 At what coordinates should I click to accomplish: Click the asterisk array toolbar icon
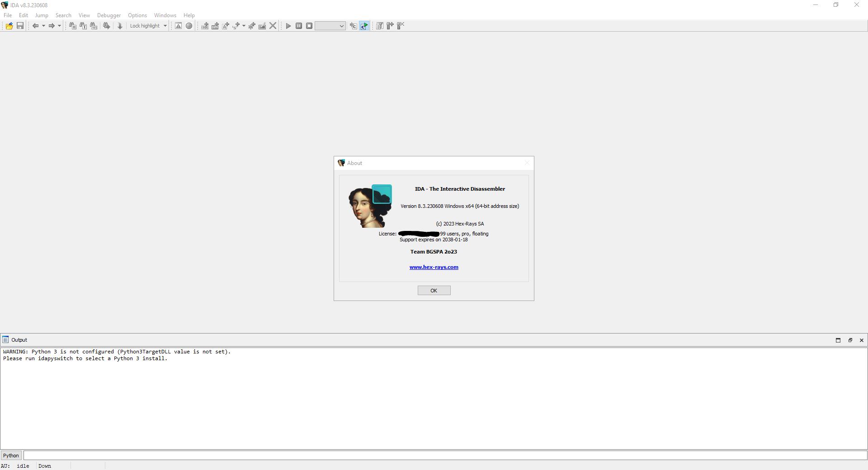point(252,26)
